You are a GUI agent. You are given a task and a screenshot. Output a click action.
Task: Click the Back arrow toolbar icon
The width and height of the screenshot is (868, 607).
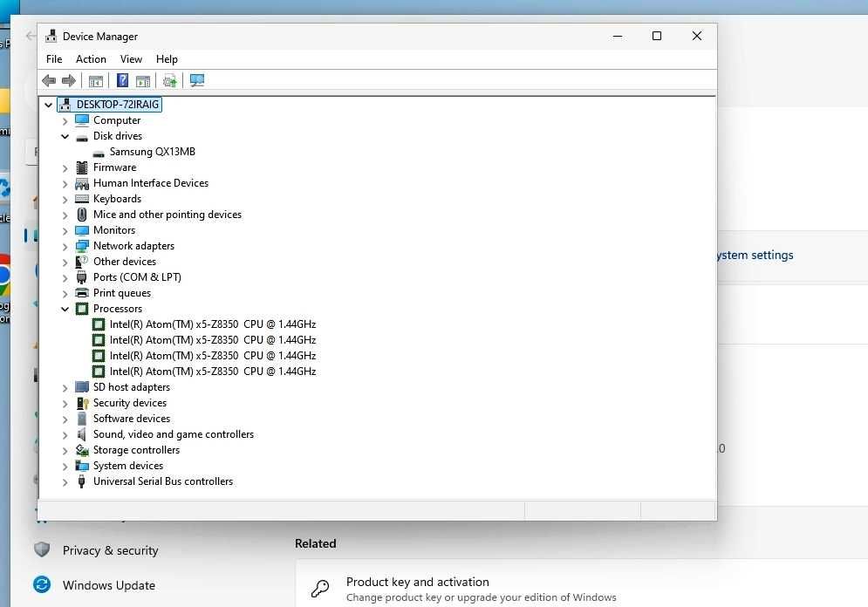(49, 81)
